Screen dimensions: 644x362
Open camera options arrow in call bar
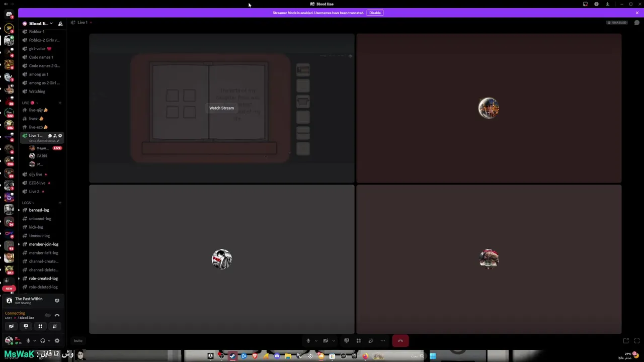[333, 341]
